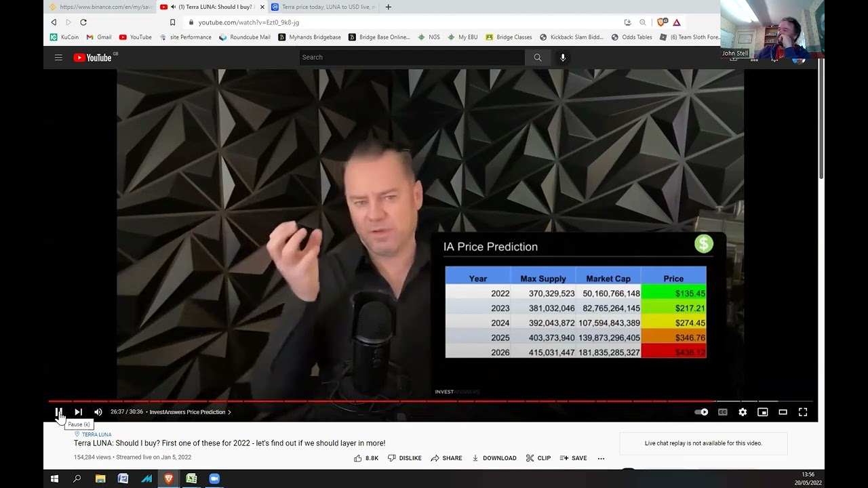Enable theater mode

[783, 411]
